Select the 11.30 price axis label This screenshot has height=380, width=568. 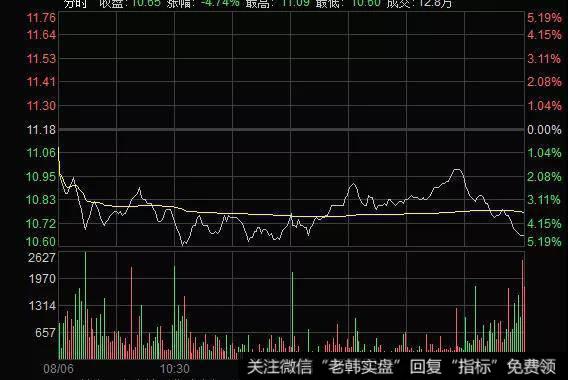tap(41, 106)
